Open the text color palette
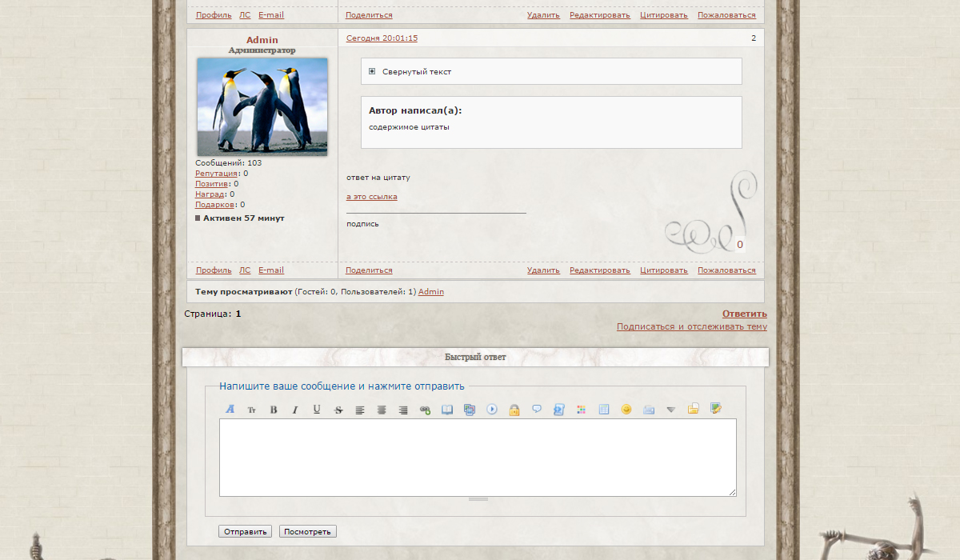The image size is (960, 560). click(x=582, y=410)
